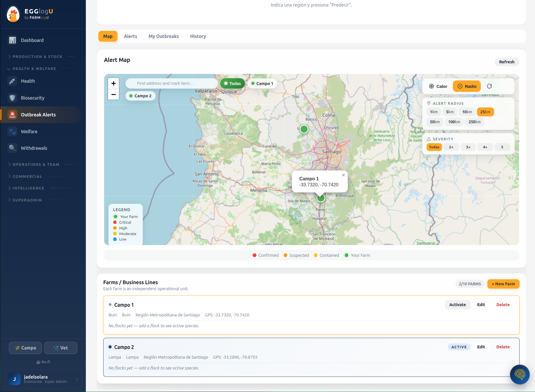This screenshot has height=392, width=535.
Task: Edit Campo 1 farm
Action: 481,305
